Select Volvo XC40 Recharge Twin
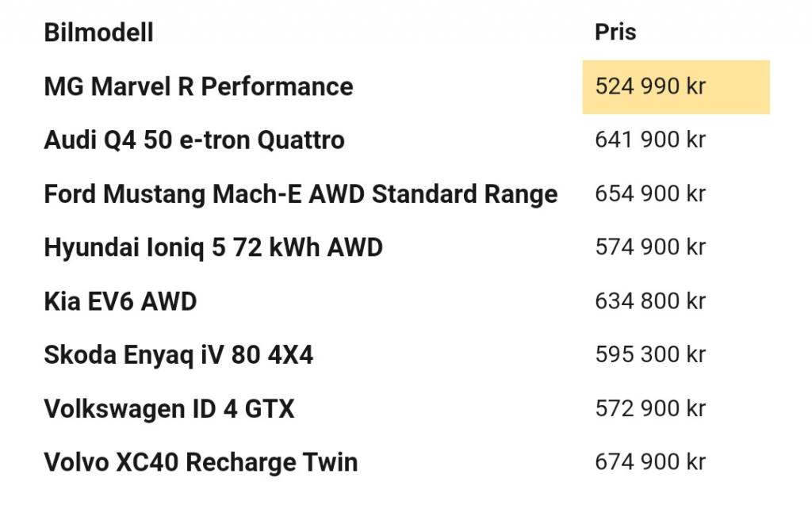This screenshot has width=812, height=520. 201,462
